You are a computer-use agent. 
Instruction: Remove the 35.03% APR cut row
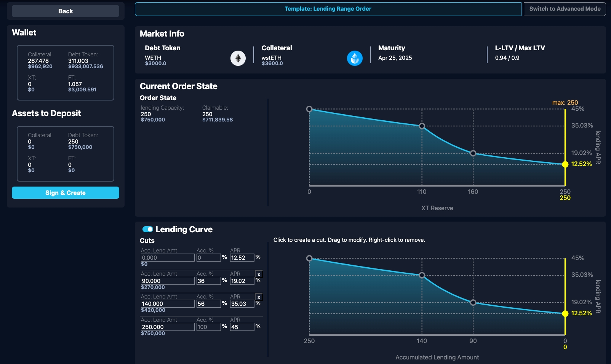point(259,297)
